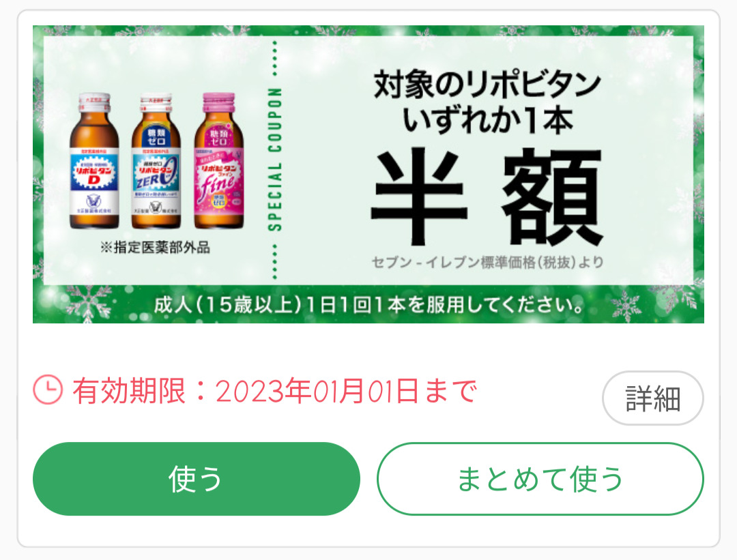Open coupon details via 詳細 button
Viewport: 737px width, 560px height.
point(653,398)
